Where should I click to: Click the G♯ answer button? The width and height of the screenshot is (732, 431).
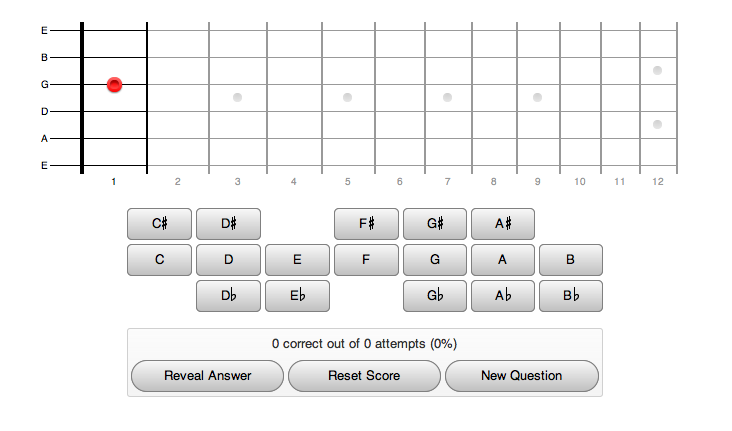pos(435,224)
